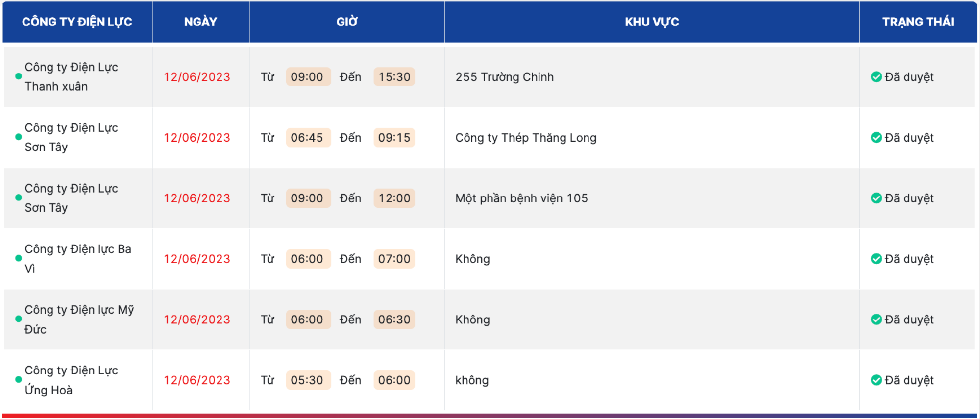Select the CÔNG TY ĐIỆN LỰC column header

(x=77, y=22)
